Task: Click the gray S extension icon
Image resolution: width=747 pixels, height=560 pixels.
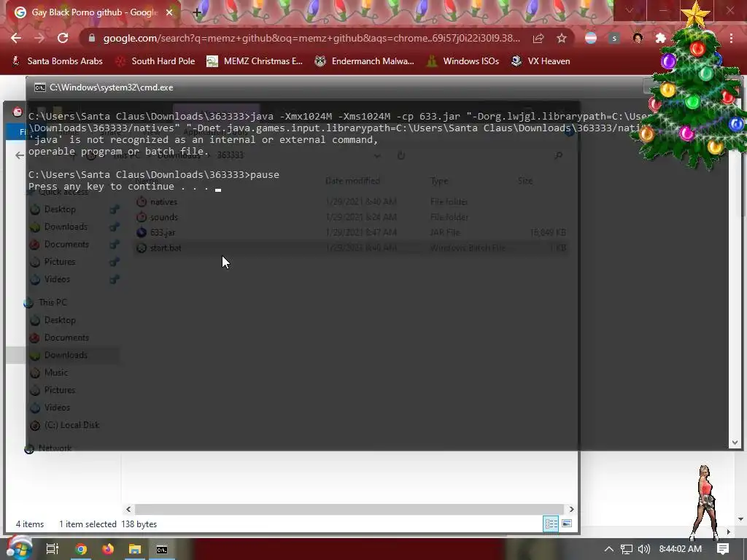Action: 614,38
